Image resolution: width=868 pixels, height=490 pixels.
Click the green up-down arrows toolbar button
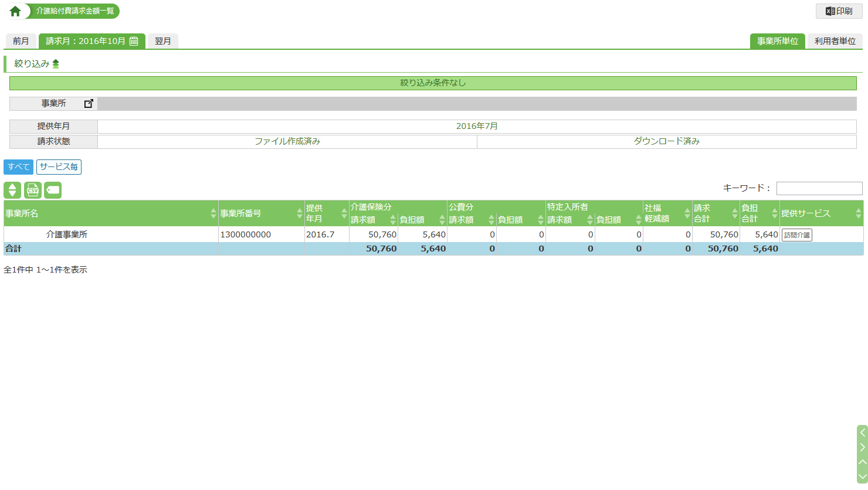click(x=12, y=190)
